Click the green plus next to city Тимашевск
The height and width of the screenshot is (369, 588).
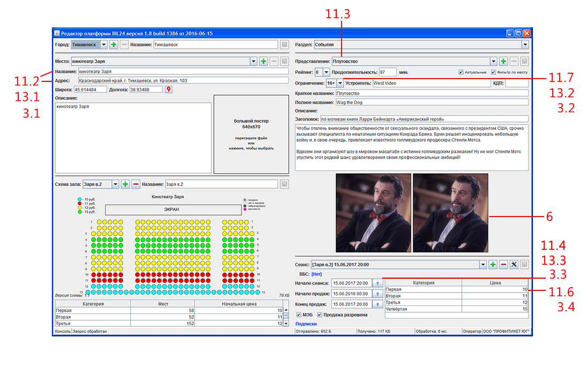(114, 44)
